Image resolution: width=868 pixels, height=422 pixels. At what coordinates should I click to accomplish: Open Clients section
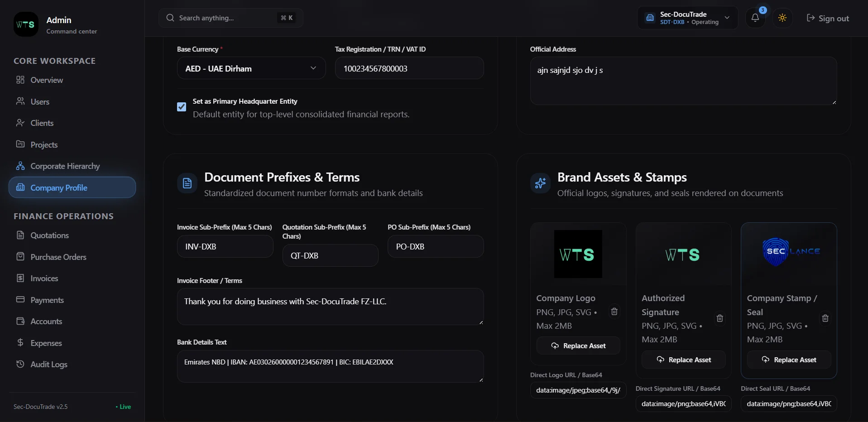[x=72, y=123]
